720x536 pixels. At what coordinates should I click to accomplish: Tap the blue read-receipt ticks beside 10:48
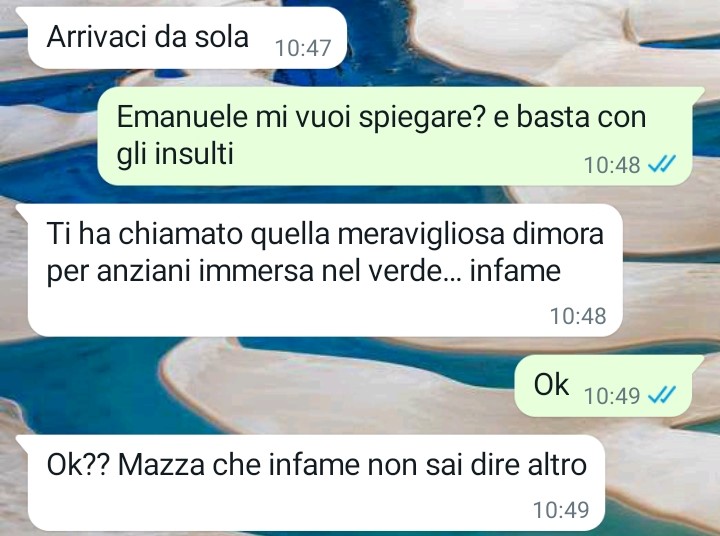[x=662, y=164]
